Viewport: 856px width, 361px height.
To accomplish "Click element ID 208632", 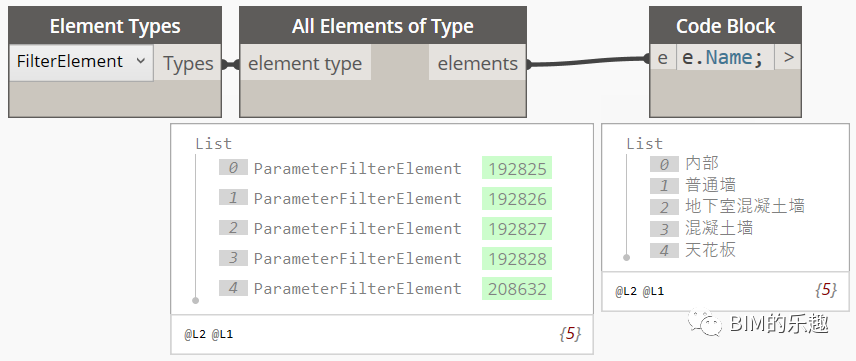I will coord(517,289).
